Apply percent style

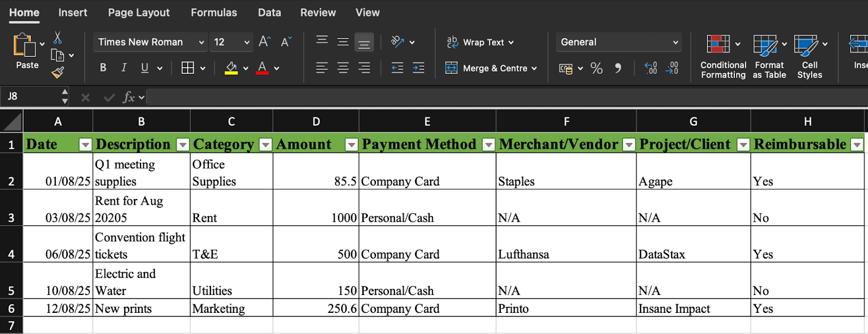(597, 68)
